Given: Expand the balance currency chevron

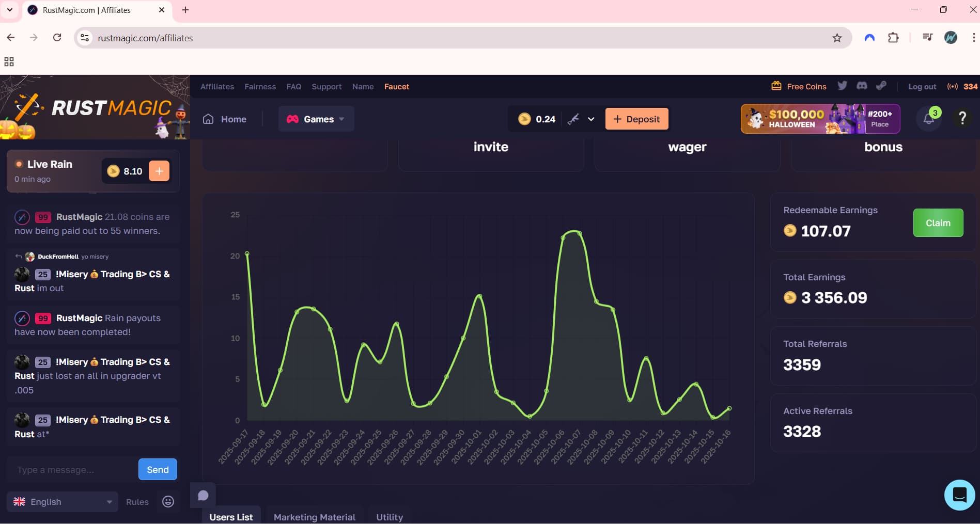Looking at the screenshot, I should [591, 119].
